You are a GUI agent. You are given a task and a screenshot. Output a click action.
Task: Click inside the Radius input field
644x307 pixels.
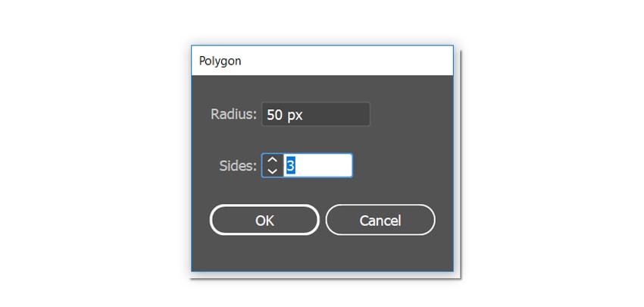(x=315, y=115)
